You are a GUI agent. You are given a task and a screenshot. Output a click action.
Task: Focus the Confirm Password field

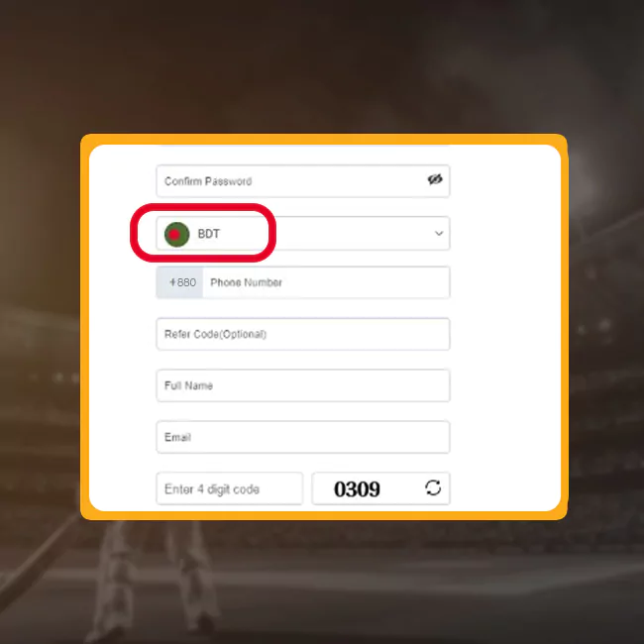[x=303, y=181]
